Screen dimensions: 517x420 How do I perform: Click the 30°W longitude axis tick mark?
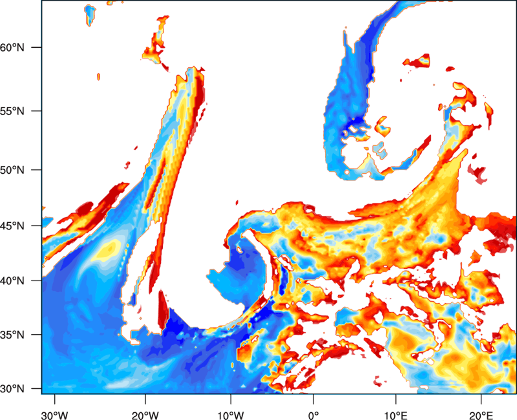(x=55, y=399)
